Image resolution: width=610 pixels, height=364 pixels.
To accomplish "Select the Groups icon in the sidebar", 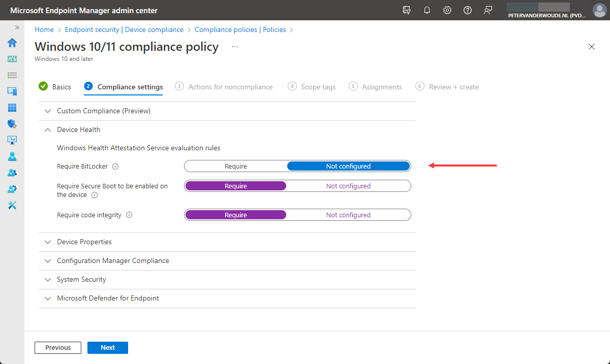I will tap(12, 173).
